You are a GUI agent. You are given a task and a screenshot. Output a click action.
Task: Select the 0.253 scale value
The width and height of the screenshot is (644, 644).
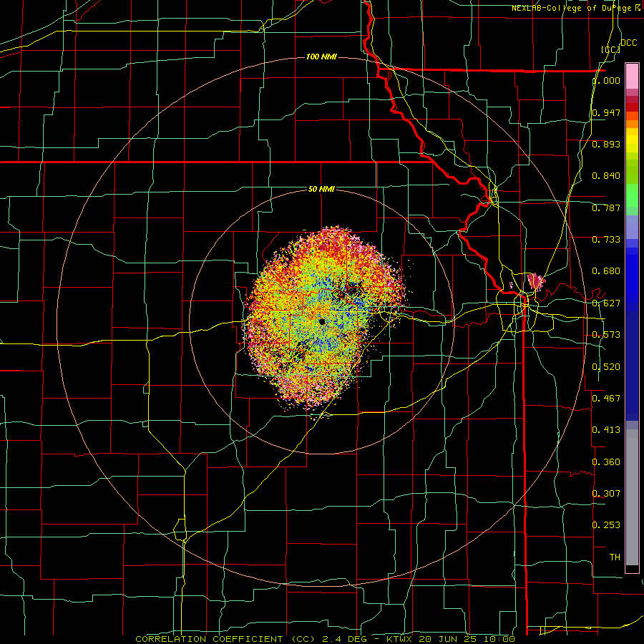click(606, 525)
